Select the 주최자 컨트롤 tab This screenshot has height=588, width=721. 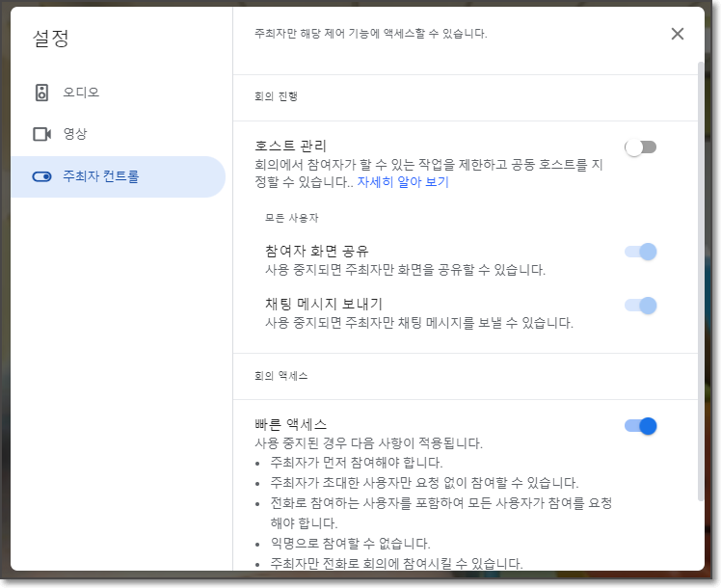[x=119, y=176]
